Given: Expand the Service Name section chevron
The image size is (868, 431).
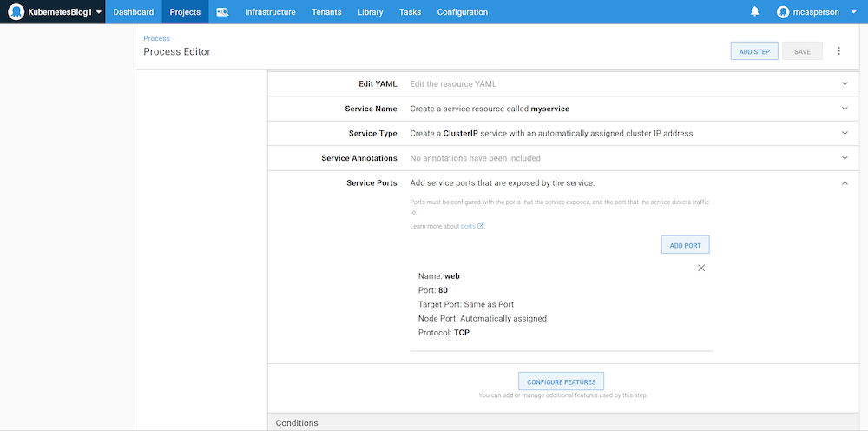Looking at the screenshot, I should pos(845,109).
